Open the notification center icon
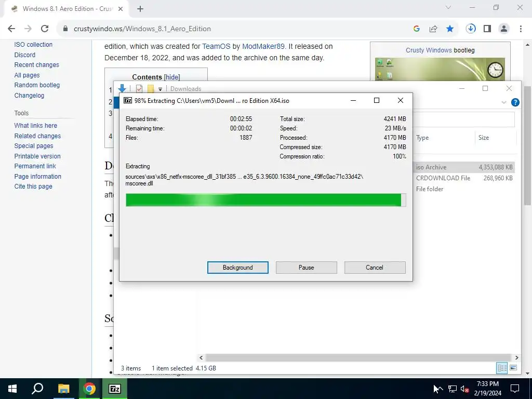Image resolution: width=532 pixels, height=399 pixels. pos(515,389)
